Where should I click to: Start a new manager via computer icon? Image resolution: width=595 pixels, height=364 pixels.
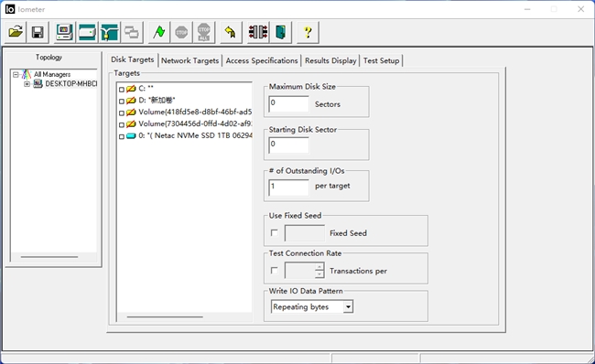[64, 32]
